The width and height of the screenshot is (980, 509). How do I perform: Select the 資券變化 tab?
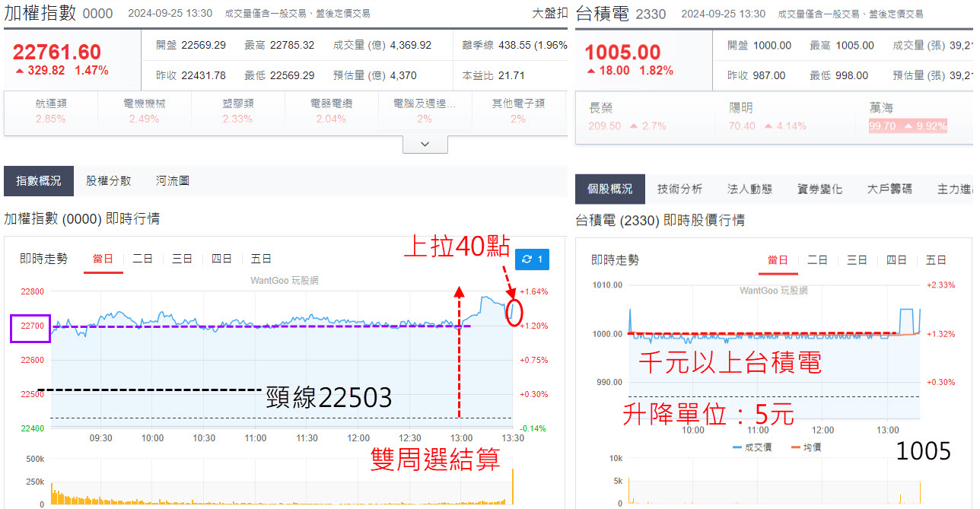click(x=819, y=189)
